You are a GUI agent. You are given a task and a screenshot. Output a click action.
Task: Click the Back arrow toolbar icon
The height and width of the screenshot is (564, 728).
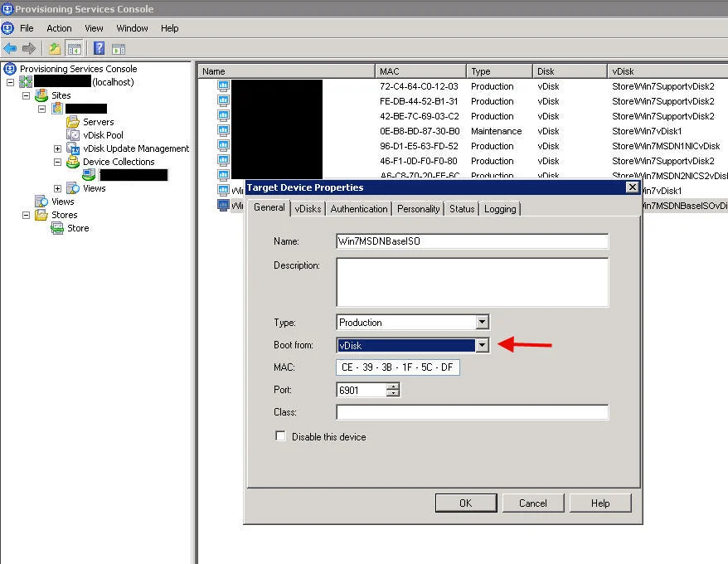tap(10, 48)
